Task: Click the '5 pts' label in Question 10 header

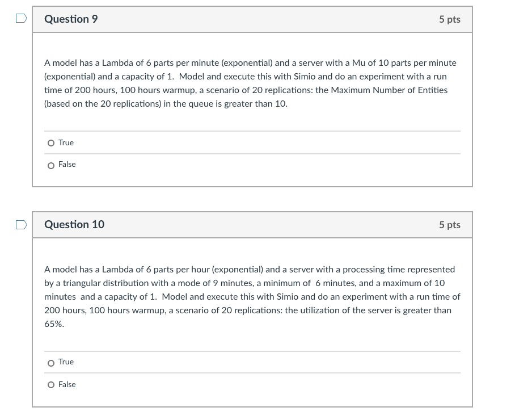Action: pos(449,225)
